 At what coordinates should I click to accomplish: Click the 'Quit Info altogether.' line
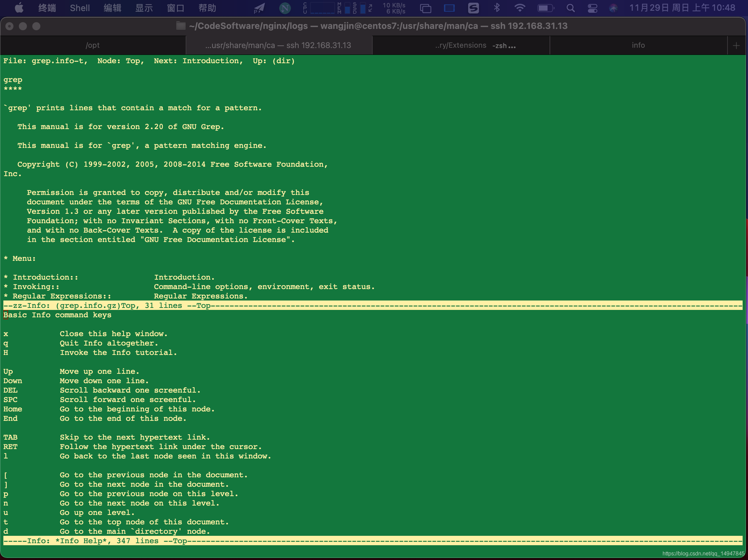[x=109, y=344]
